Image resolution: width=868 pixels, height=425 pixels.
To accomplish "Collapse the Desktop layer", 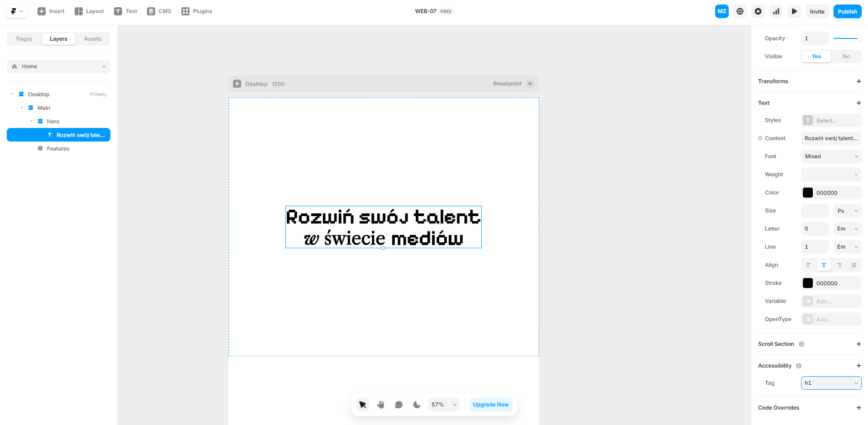I will pyautogui.click(x=12, y=94).
